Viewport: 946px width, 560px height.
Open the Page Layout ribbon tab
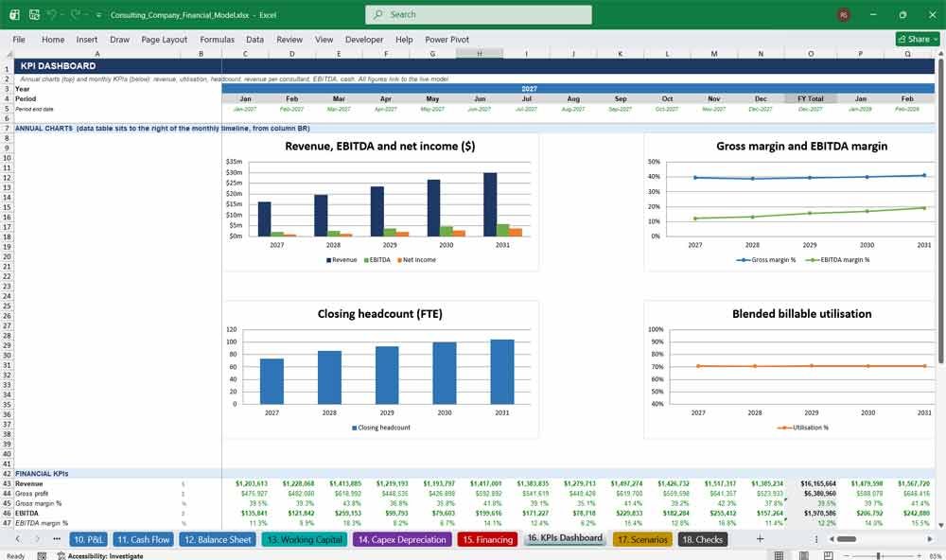(x=164, y=39)
